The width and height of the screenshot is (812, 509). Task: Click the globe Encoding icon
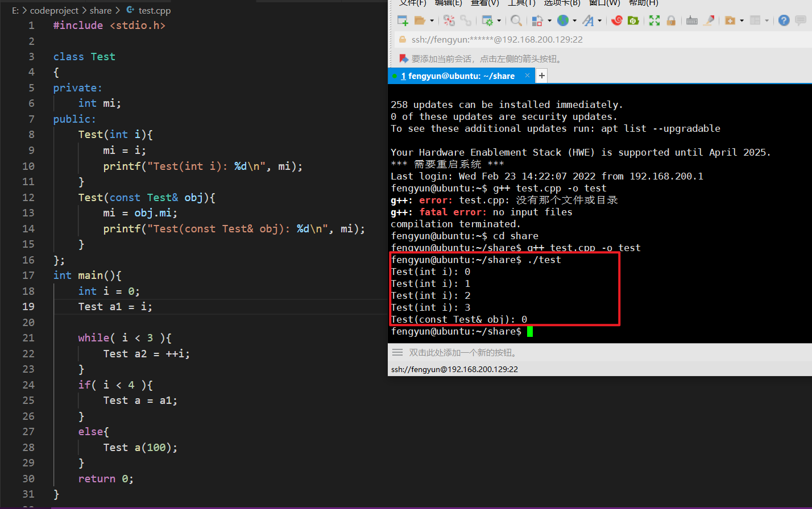pyautogui.click(x=563, y=20)
